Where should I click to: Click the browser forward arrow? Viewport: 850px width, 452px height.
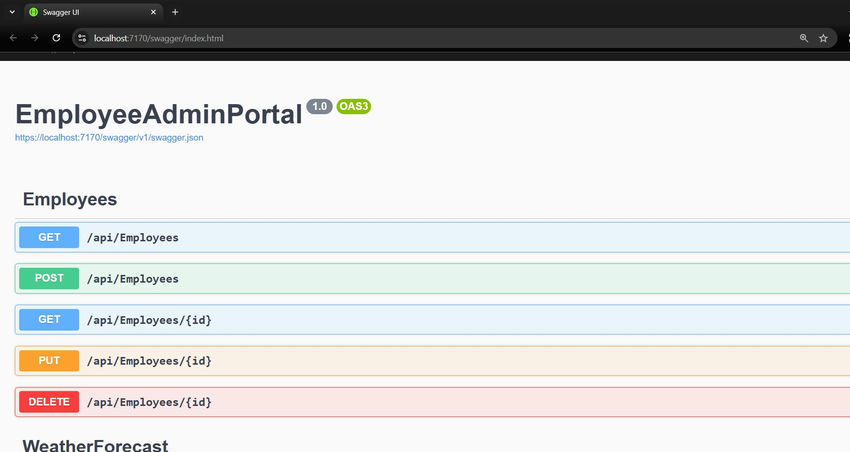(x=35, y=38)
